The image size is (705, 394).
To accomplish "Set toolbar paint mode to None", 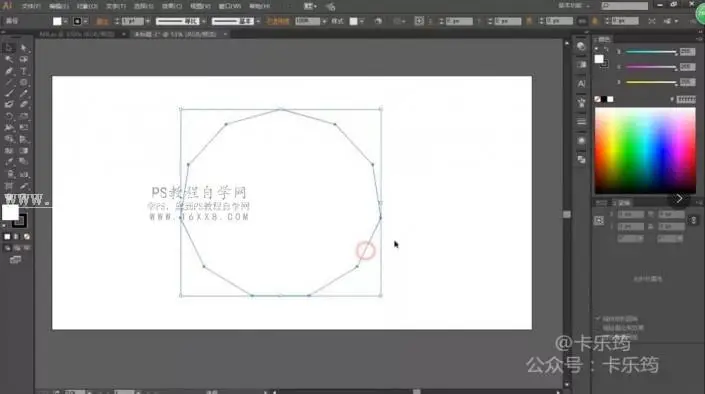I will [x=27, y=237].
